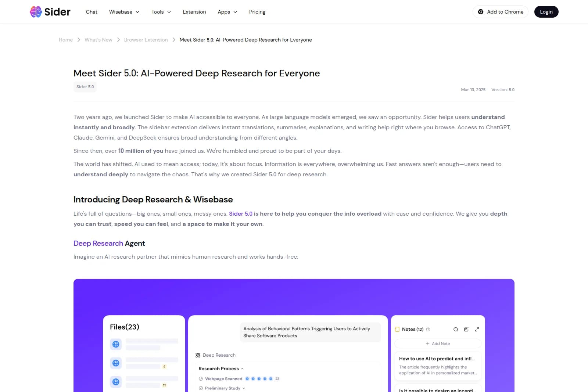Open search in the Notes panel
This screenshot has height=392, width=588.
pyautogui.click(x=455, y=330)
